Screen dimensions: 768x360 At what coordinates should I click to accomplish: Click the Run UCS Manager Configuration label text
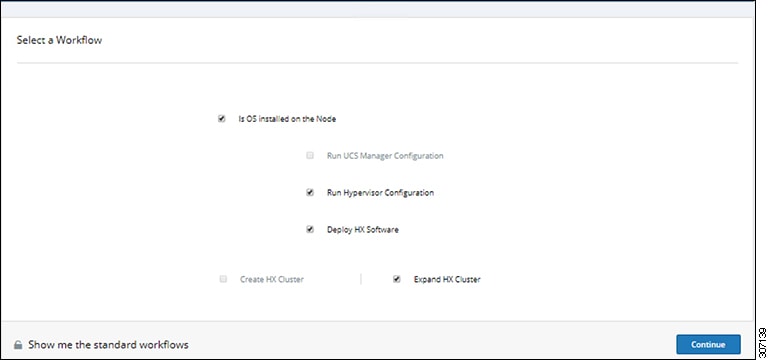[x=385, y=156]
